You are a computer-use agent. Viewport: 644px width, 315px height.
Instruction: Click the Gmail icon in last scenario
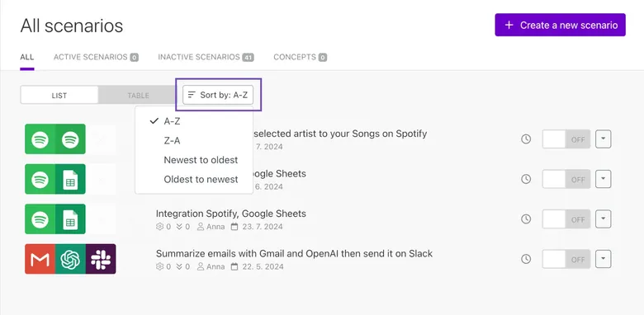point(40,259)
